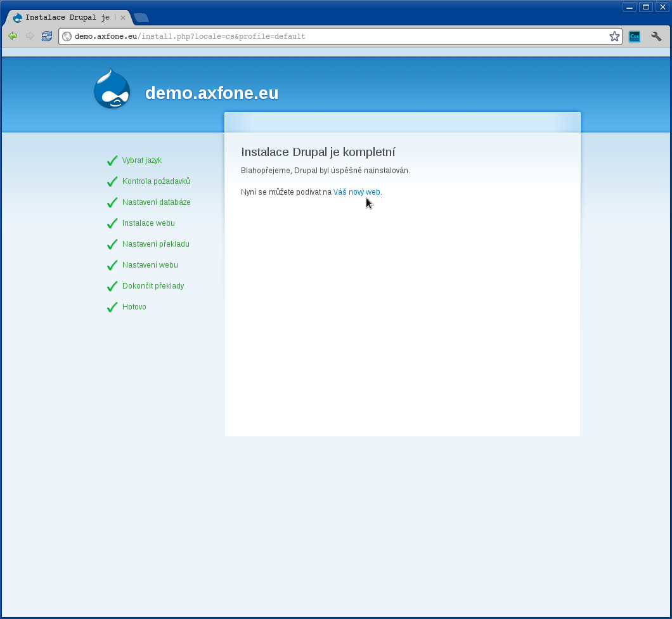The height and width of the screenshot is (619, 672).
Task: Open the CSS extension icon
Action: pos(634,37)
